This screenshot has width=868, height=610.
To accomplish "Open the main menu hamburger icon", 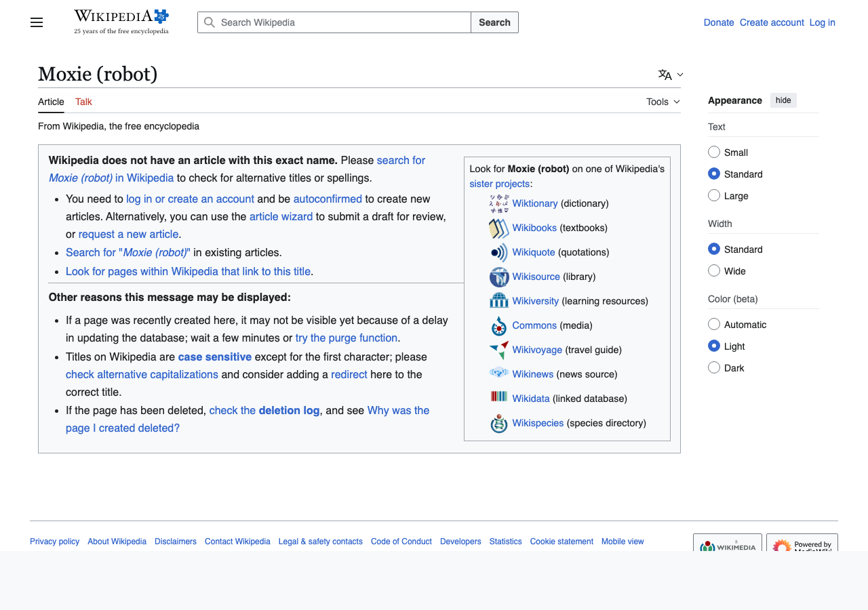I will (x=36, y=22).
